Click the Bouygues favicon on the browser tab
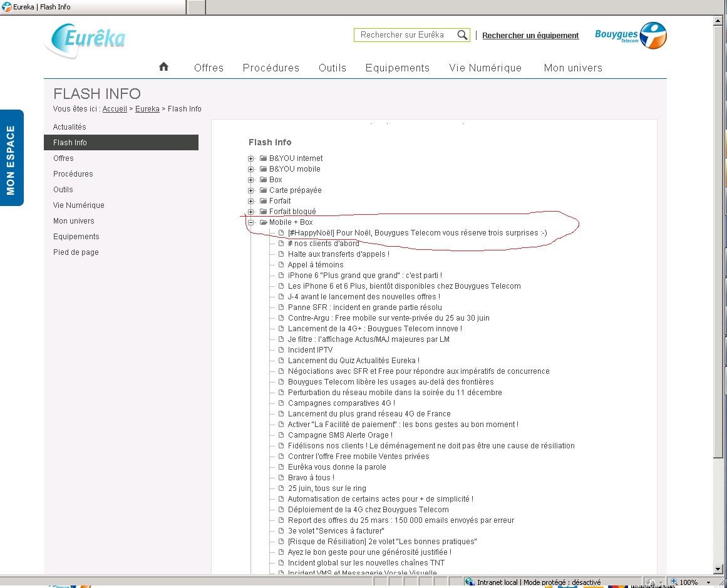The height and width of the screenshot is (588, 727). tap(6, 6)
